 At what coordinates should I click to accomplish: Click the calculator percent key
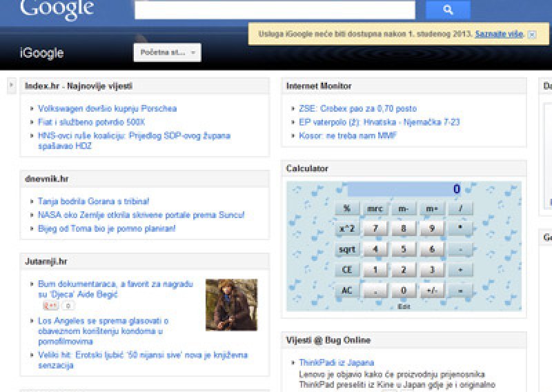[347, 208]
